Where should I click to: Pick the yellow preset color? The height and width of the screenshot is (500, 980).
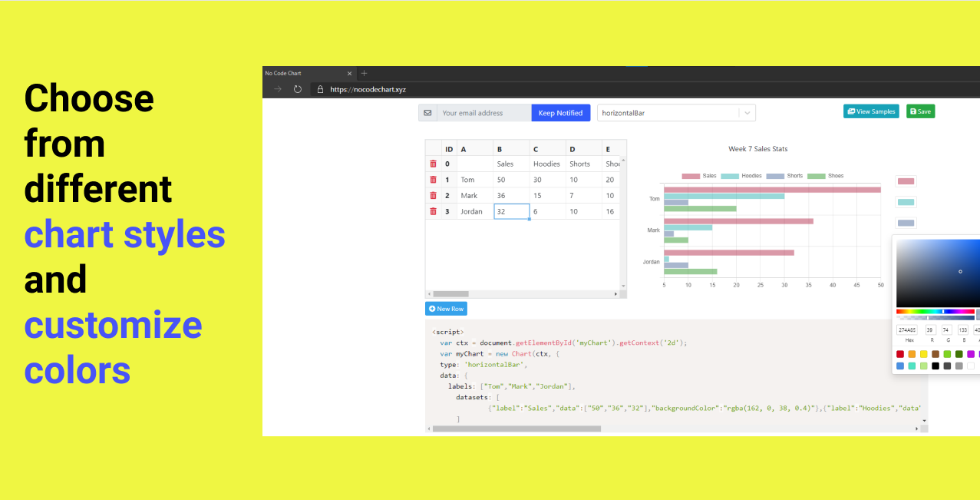point(924,354)
